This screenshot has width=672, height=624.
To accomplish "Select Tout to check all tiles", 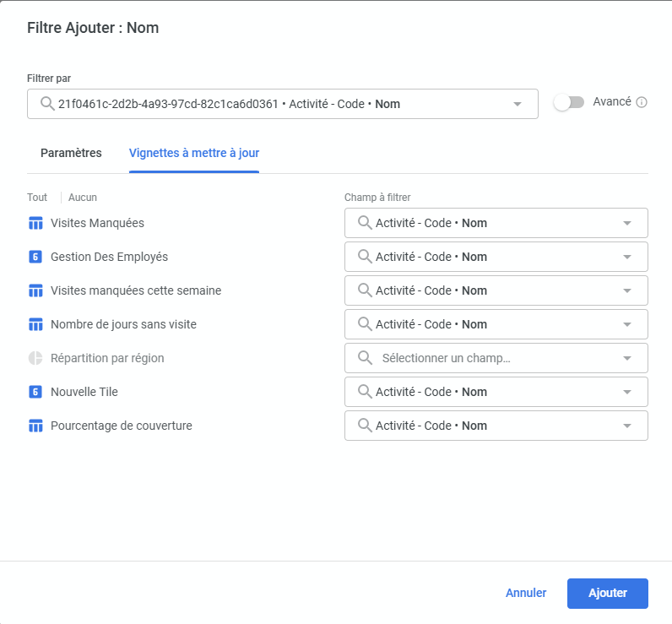I will [x=37, y=197].
